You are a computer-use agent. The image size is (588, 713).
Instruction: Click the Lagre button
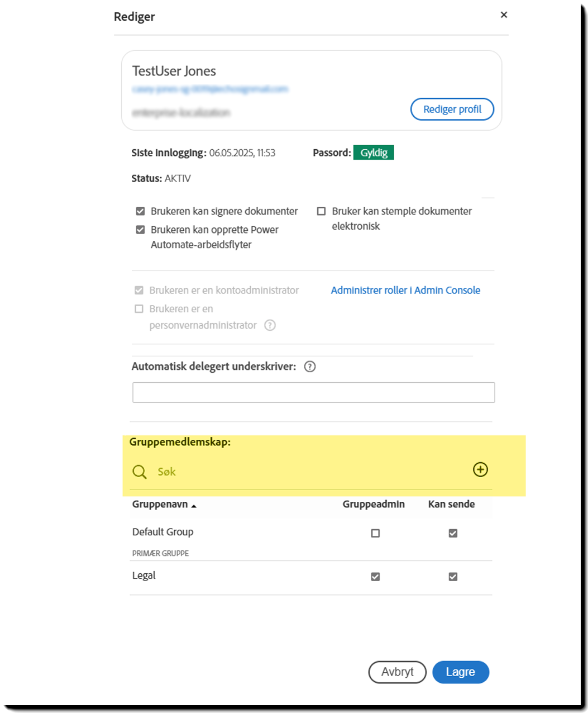point(461,672)
